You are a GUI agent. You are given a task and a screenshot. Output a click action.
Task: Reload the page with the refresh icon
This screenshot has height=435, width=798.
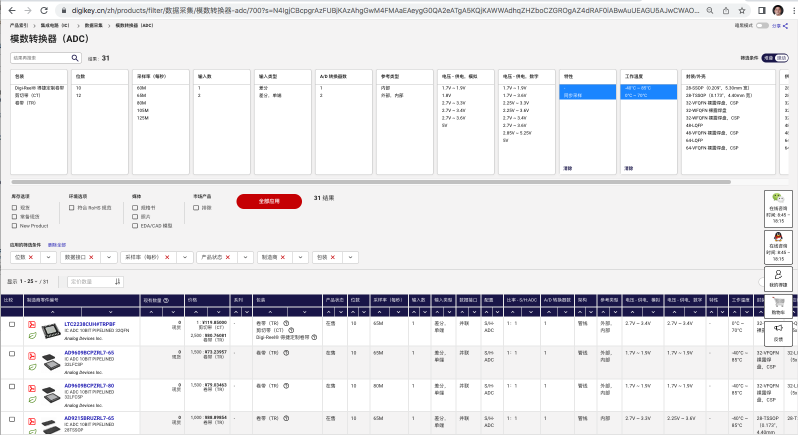coord(44,10)
